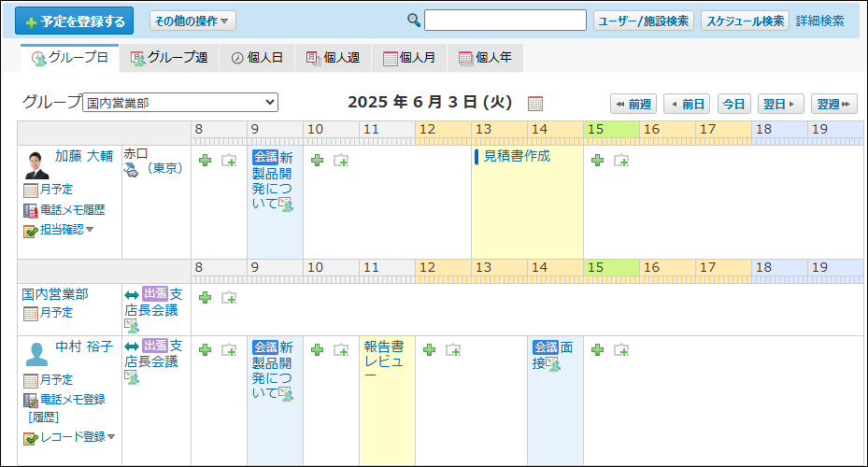Switch to the グループ週 tab

(169, 58)
